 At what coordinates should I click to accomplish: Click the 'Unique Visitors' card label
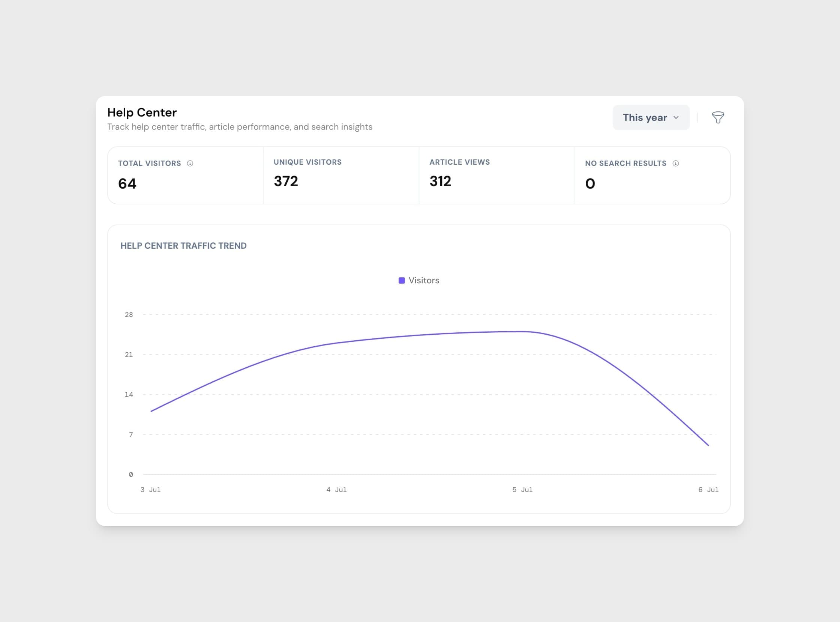307,162
